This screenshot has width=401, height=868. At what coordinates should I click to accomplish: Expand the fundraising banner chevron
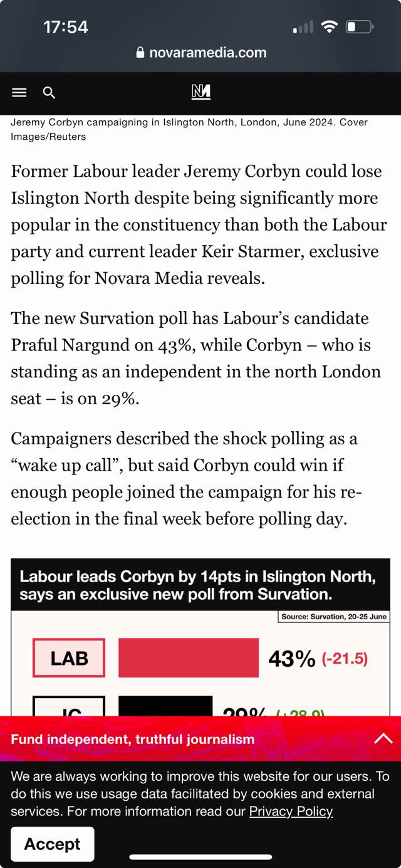(383, 738)
